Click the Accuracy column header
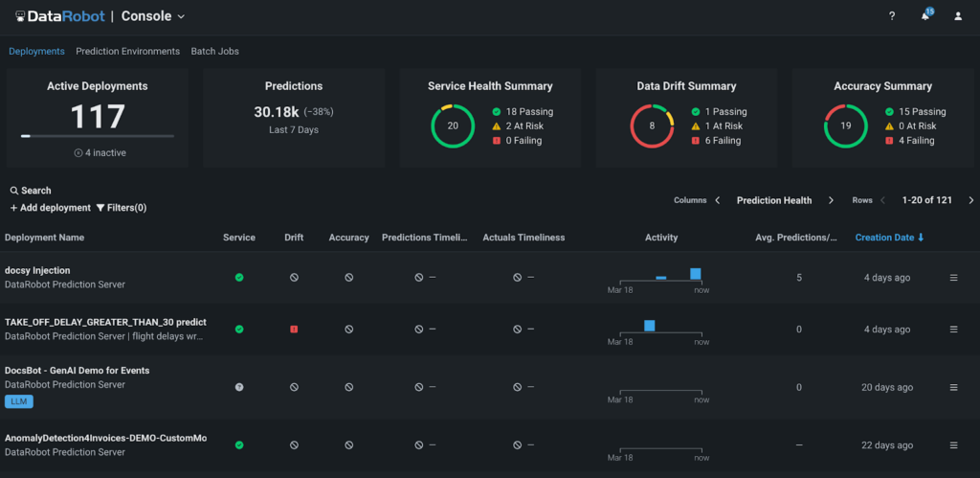This screenshot has width=980, height=478. pos(348,238)
